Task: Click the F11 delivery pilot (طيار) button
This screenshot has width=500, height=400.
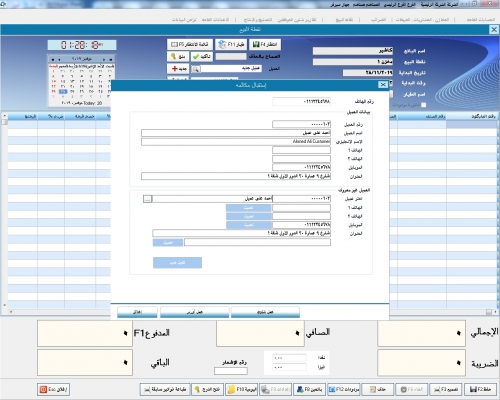Action: (231, 44)
